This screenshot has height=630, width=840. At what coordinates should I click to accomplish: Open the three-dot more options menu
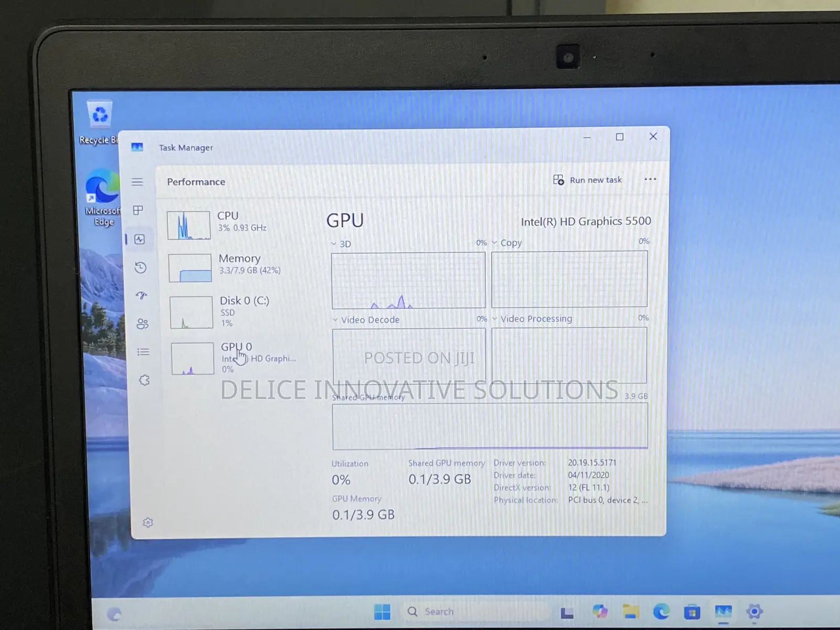650,179
